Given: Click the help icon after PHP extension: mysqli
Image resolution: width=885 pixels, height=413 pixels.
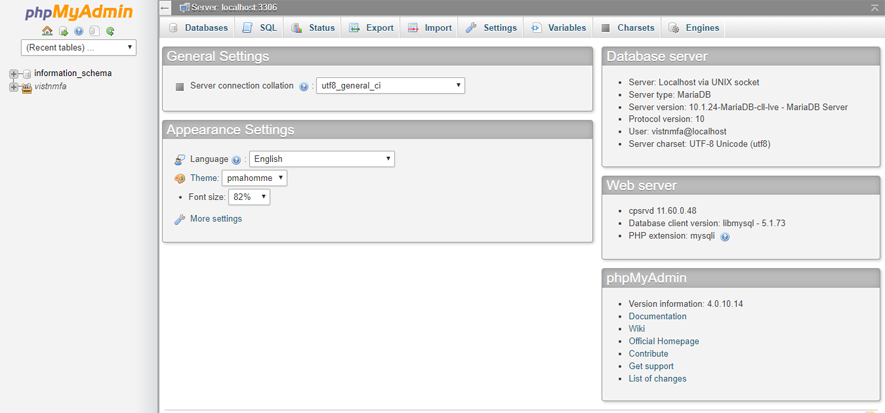Looking at the screenshot, I should point(725,237).
